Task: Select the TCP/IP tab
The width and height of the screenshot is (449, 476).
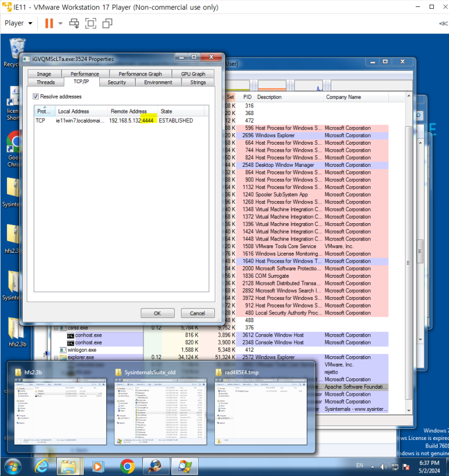Action: point(81,81)
